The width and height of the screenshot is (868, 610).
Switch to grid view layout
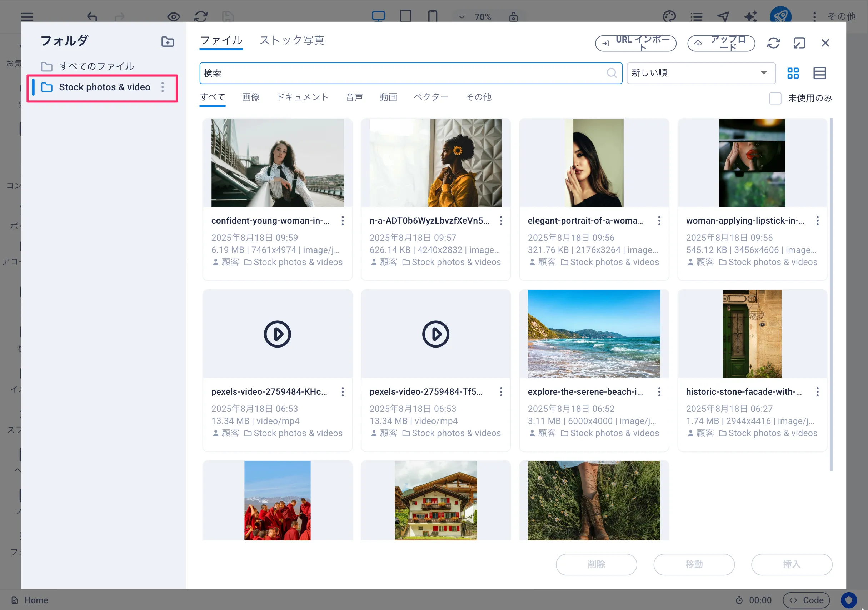[793, 73]
